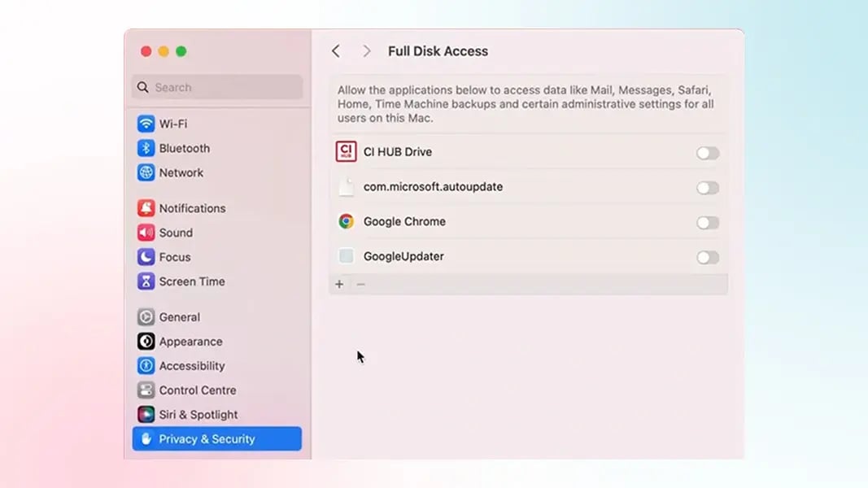868x488 pixels.
Task: Click the com.microsoft.autoupdate file icon
Action: 346,186
